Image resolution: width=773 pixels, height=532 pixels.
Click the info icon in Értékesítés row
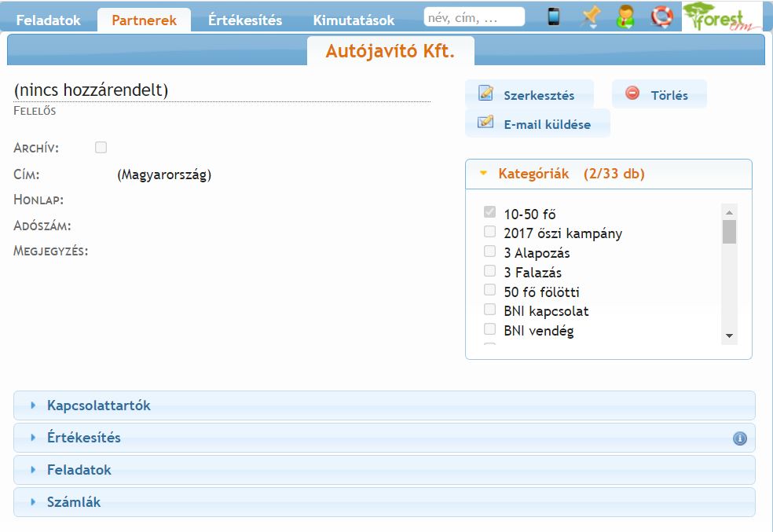point(739,438)
